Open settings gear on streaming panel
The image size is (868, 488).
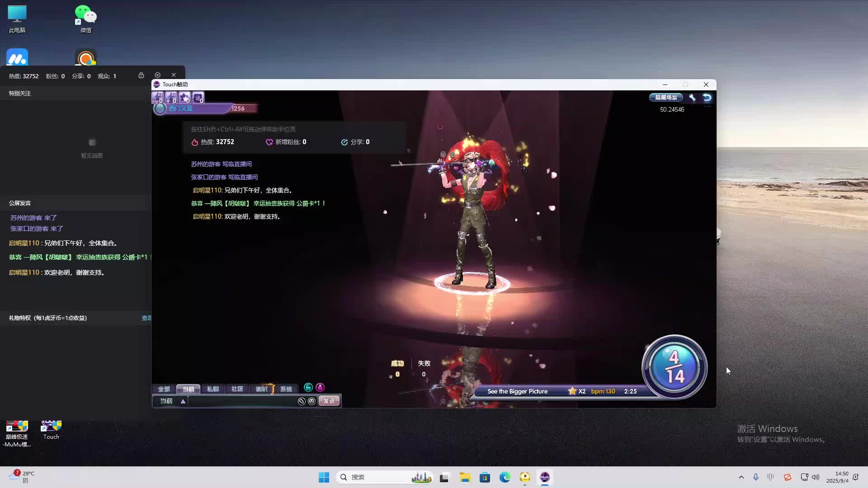(157, 75)
